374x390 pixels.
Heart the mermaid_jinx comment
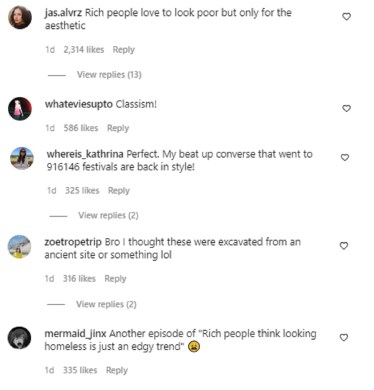344,337
